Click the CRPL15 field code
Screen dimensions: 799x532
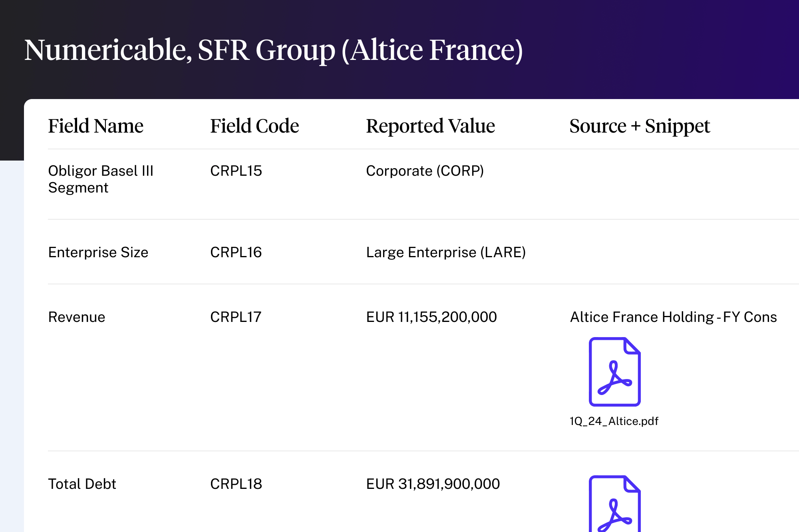point(236,171)
